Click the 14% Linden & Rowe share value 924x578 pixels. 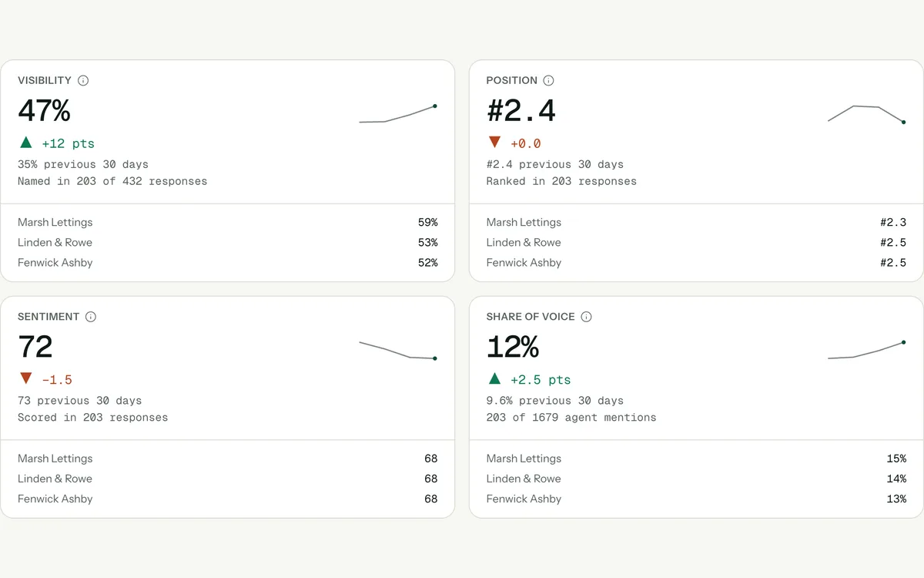click(x=896, y=479)
